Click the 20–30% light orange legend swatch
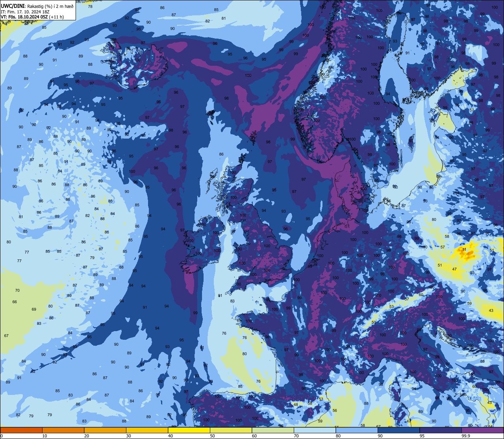This screenshot has width=504, height=439. pyautogui.click(x=105, y=430)
